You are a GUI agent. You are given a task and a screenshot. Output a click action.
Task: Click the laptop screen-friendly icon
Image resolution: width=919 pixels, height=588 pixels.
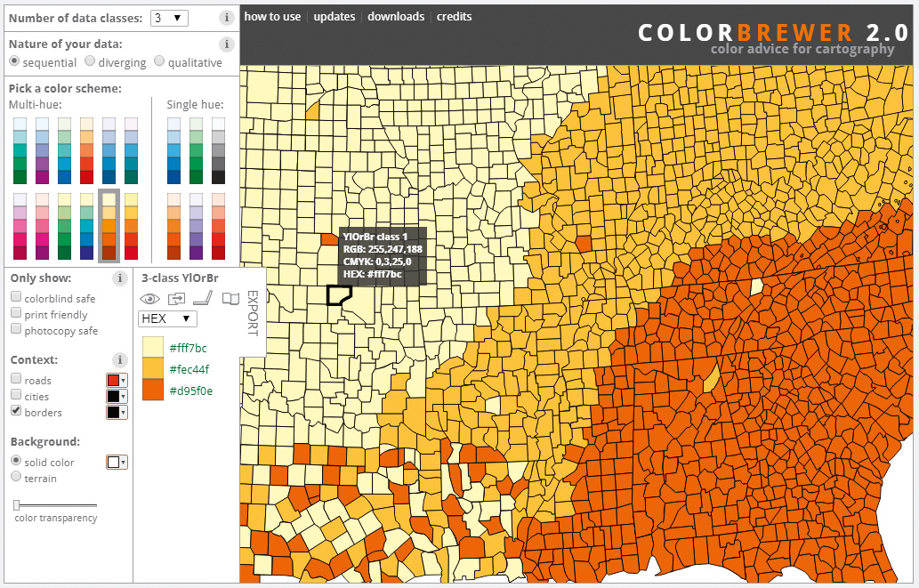click(203, 298)
